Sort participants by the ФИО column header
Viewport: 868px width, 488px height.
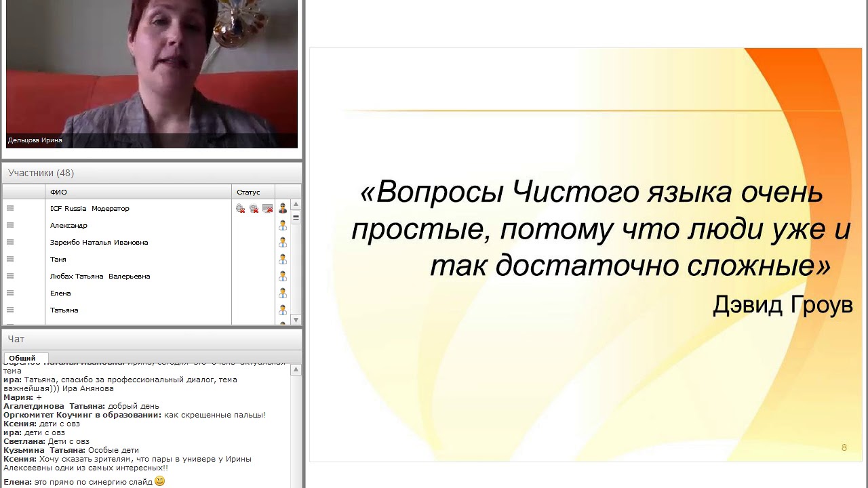138,192
